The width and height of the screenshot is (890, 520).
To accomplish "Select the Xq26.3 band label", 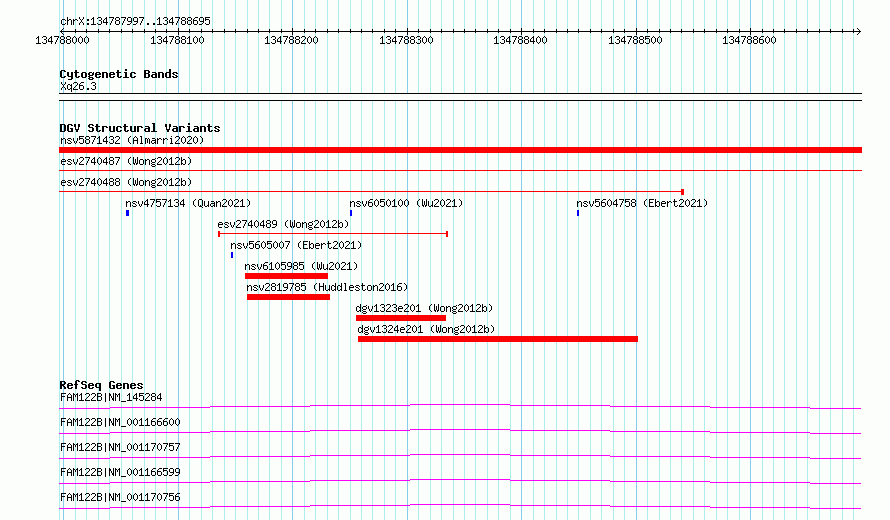I will click(x=78, y=86).
